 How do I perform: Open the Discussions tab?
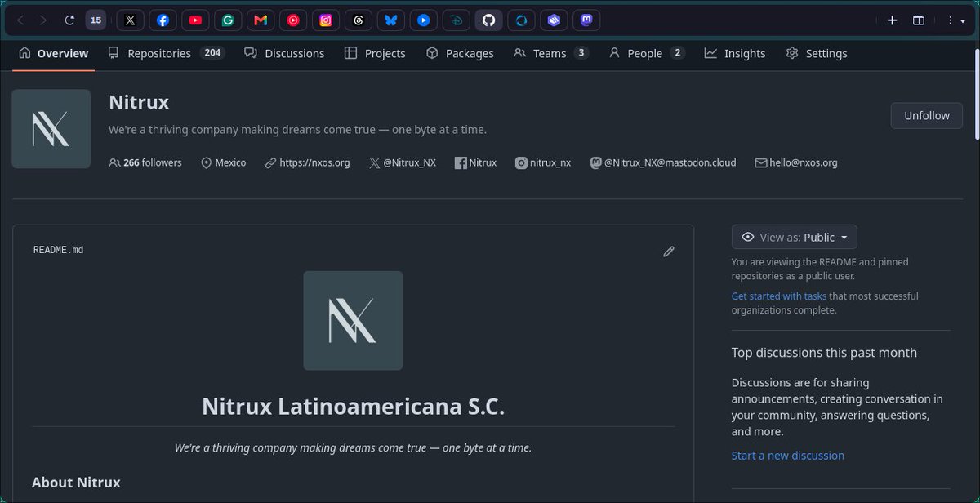click(284, 53)
